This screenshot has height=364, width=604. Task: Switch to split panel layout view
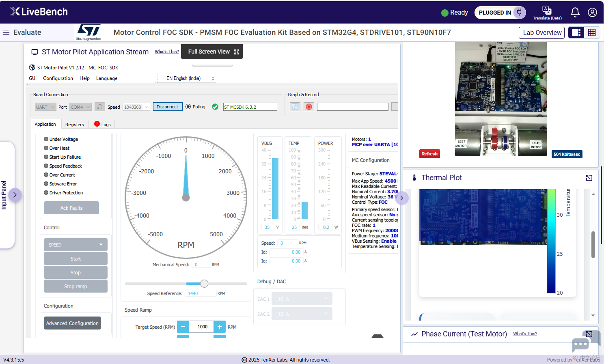click(x=576, y=32)
